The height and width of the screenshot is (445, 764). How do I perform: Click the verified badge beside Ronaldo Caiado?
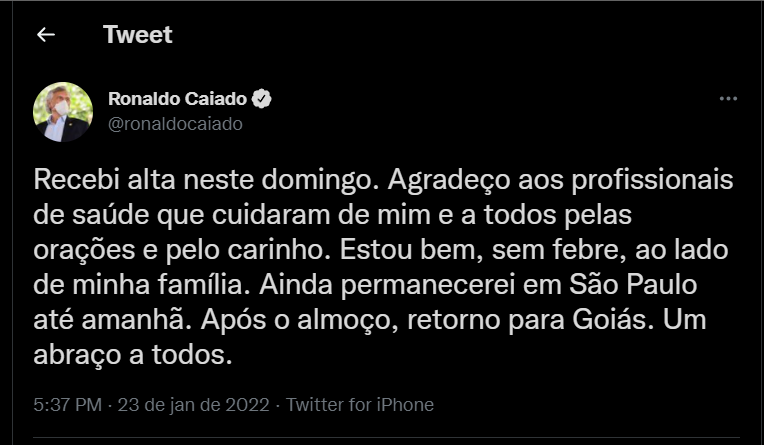263,100
